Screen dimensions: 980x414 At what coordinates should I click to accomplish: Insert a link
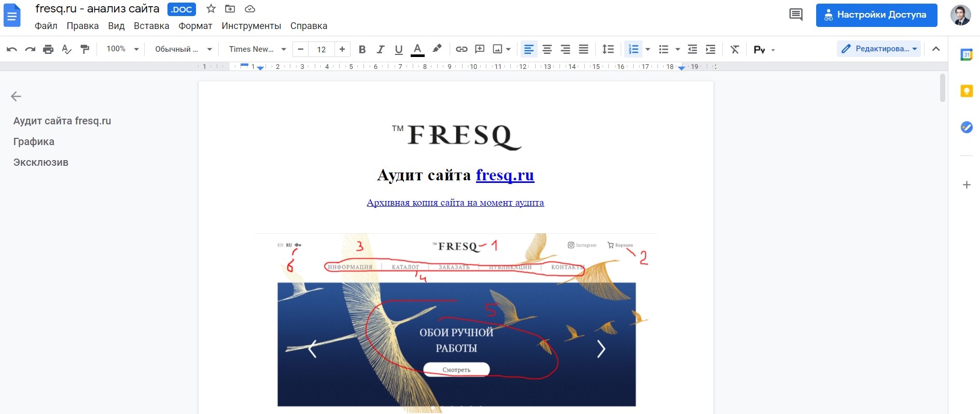tap(461, 49)
